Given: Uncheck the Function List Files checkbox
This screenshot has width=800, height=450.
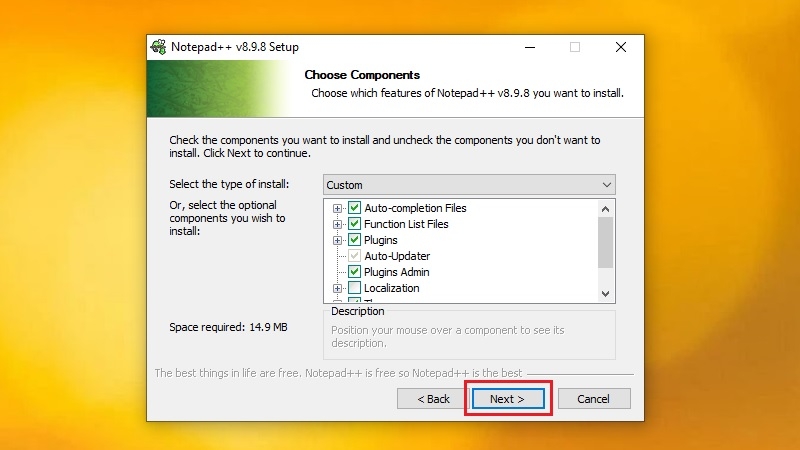Looking at the screenshot, I should [x=354, y=223].
